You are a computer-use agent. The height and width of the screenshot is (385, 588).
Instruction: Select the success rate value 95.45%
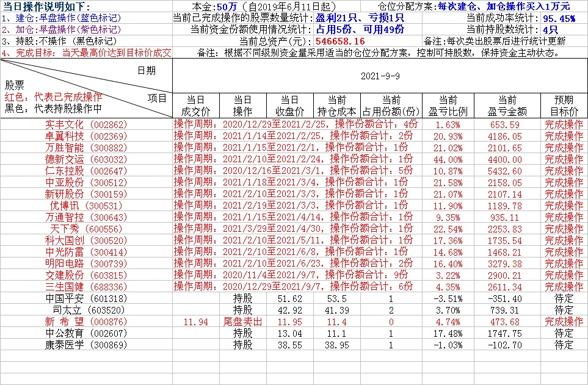559,18
